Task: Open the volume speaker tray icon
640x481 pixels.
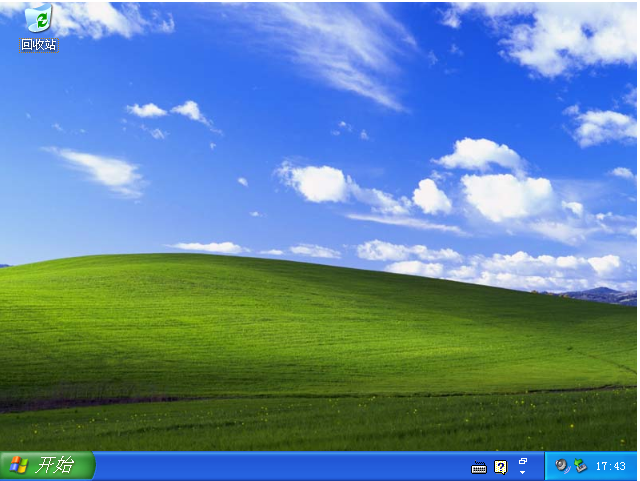Action: coord(562,466)
